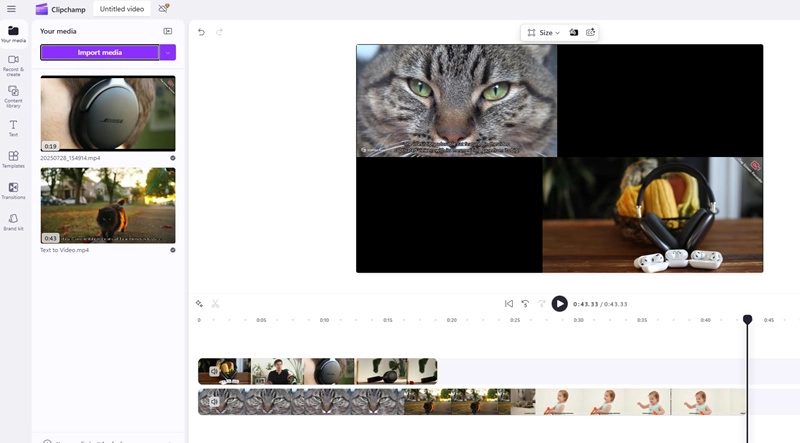Click the headphones video in the preview
The width and height of the screenshot is (800, 443).
point(653,215)
